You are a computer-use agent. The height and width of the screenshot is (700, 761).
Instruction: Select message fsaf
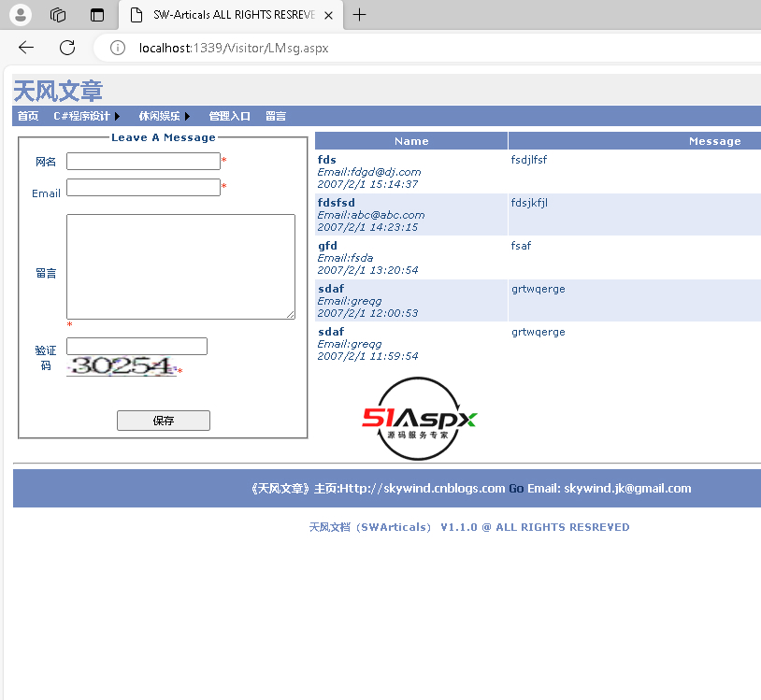[x=521, y=246]
